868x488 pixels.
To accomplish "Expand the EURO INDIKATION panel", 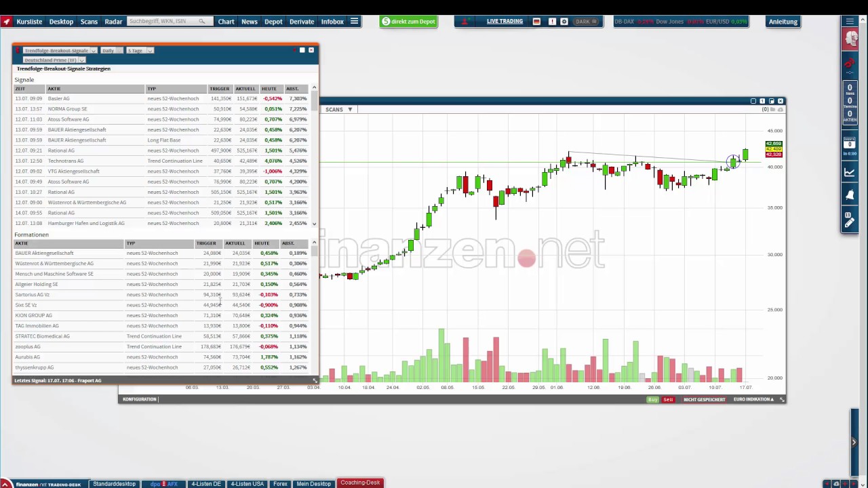I will (x=753, y=400).
